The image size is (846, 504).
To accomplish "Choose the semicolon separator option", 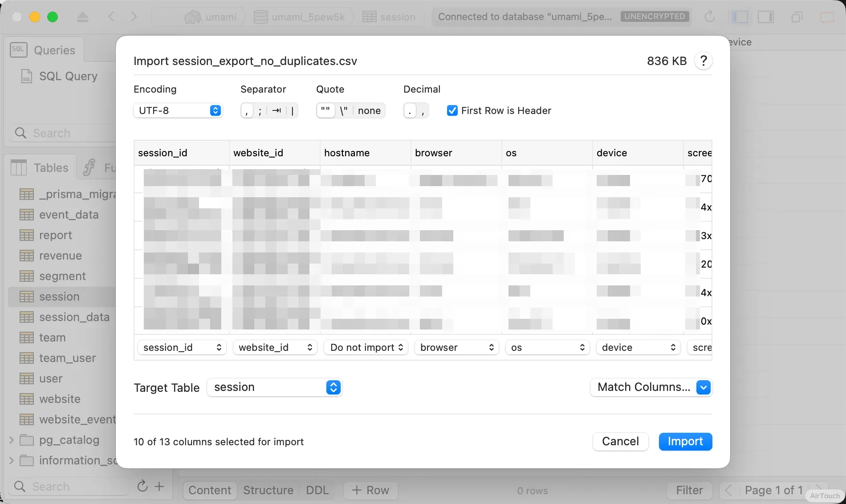I will 260,111.
